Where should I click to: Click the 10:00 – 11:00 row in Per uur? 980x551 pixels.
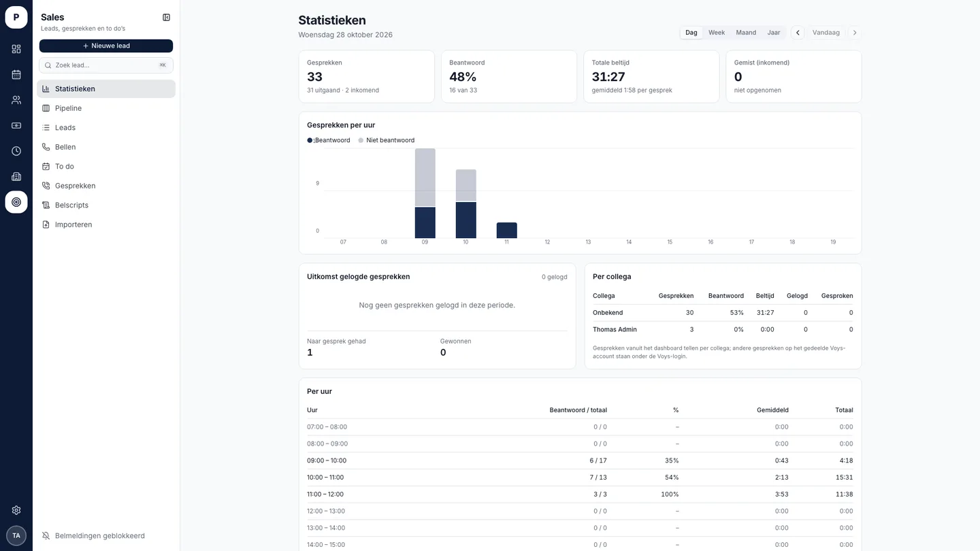[580, 478]
